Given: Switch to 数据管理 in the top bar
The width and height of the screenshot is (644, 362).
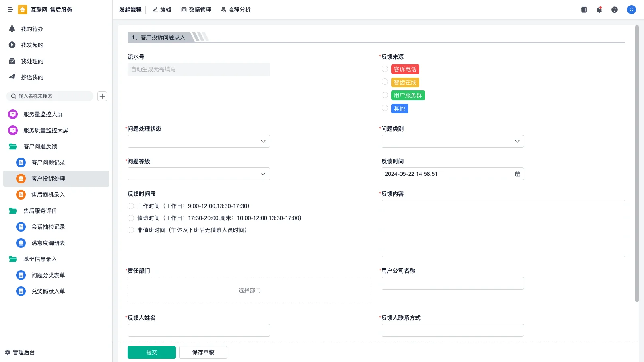Looking at the screenshot, I should 196,10.
